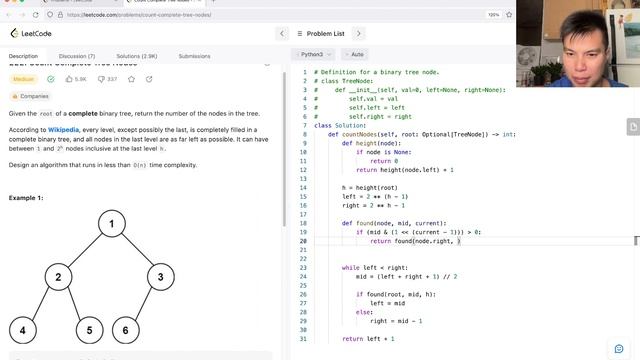The image size is (640, 360).
Task: Open a new browser tab with plus
Action: click(213, 1)
